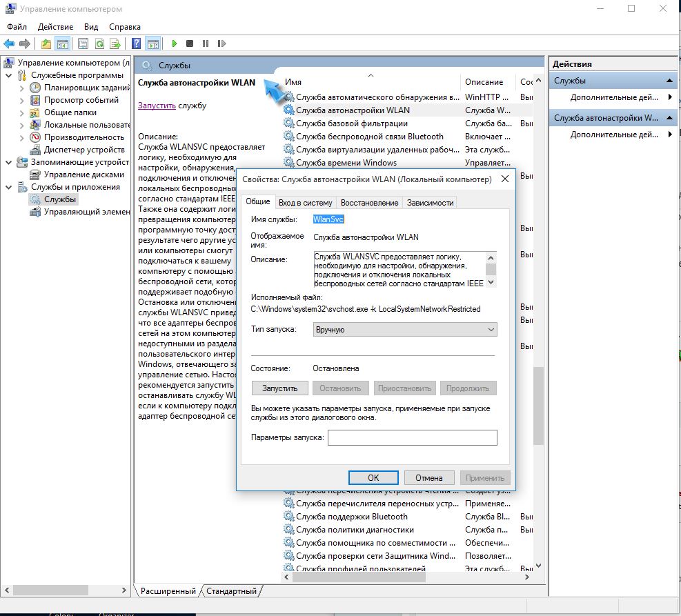
Task: Click the green Start Service toolbar icon
Action: [x=175, y=43]
